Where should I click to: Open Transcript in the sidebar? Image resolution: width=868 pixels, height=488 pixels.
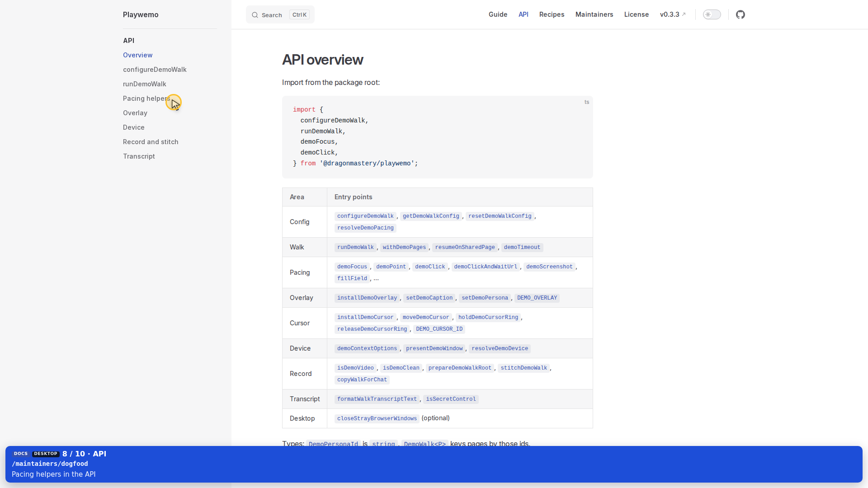[139, 156]
